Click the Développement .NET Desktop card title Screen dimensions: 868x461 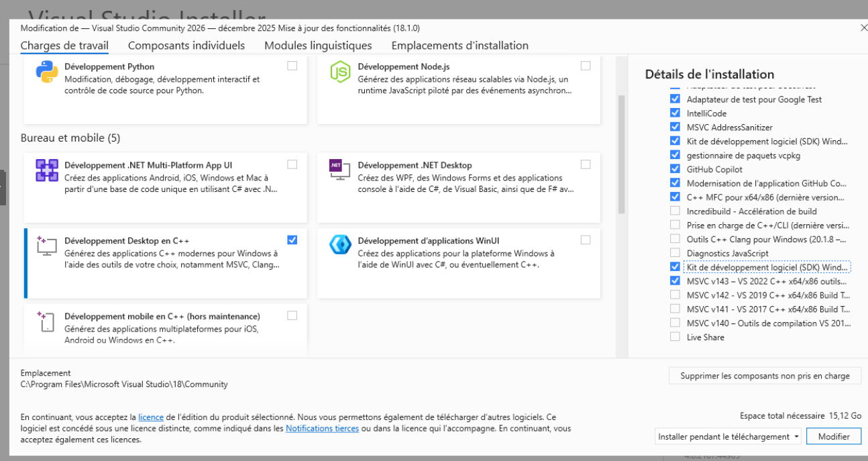click(415, 165)
